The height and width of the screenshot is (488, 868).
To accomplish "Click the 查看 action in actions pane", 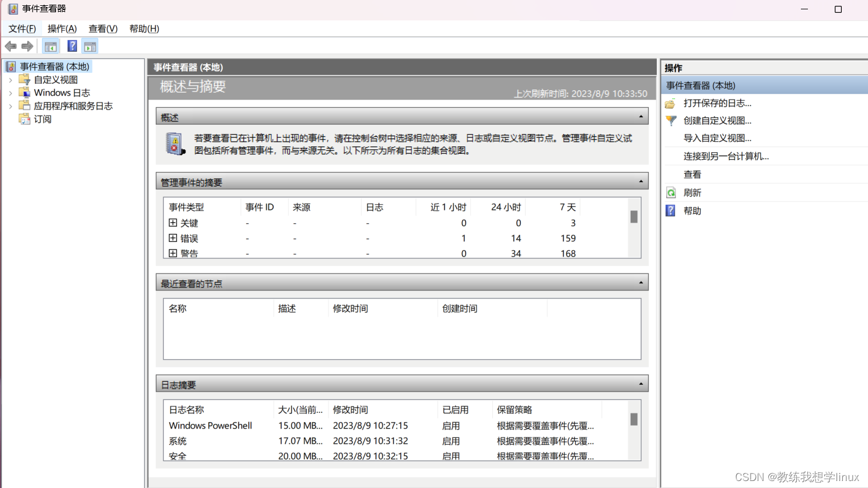I will tap(692, 174).
